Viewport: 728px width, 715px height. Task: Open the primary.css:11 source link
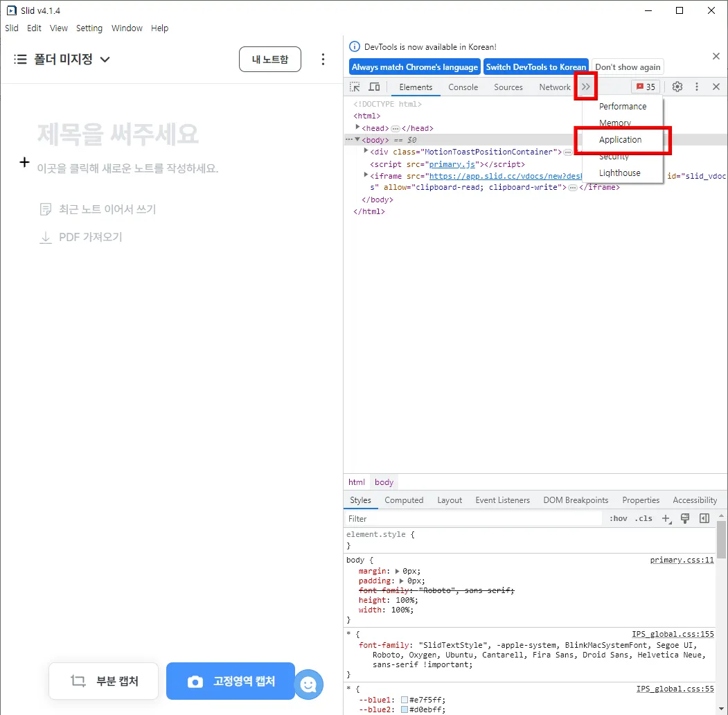click(x=682, y=560)
